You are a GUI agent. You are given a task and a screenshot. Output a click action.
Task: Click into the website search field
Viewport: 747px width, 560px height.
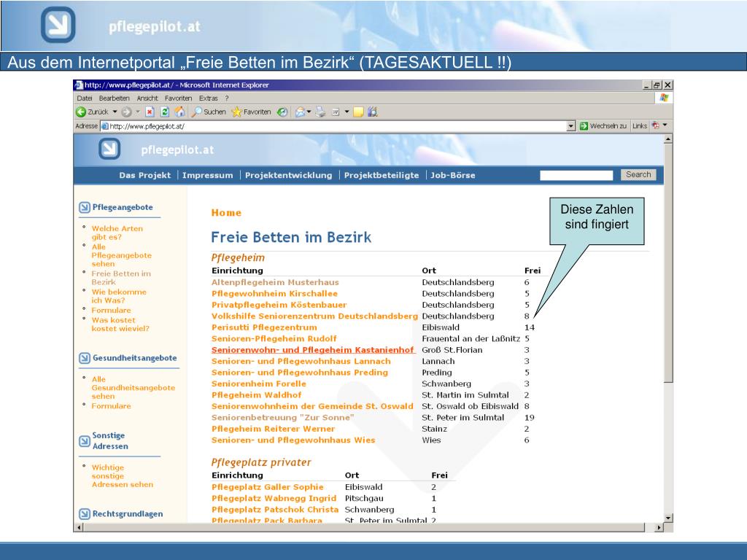576,175
